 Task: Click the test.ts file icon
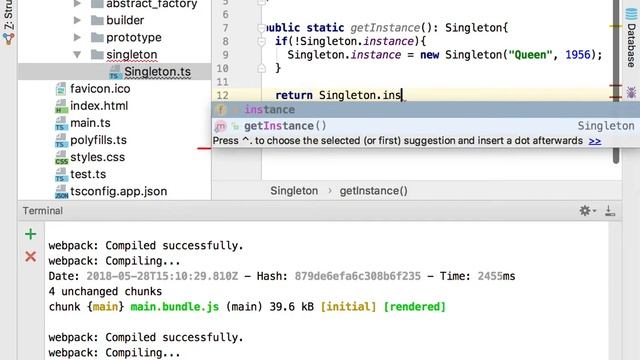click(x=61, y=175)
